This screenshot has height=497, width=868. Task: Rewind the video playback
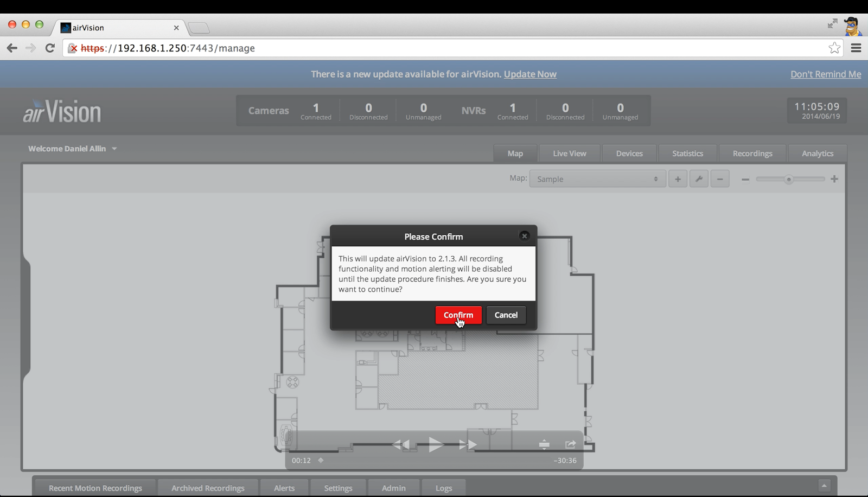point(401,445)
